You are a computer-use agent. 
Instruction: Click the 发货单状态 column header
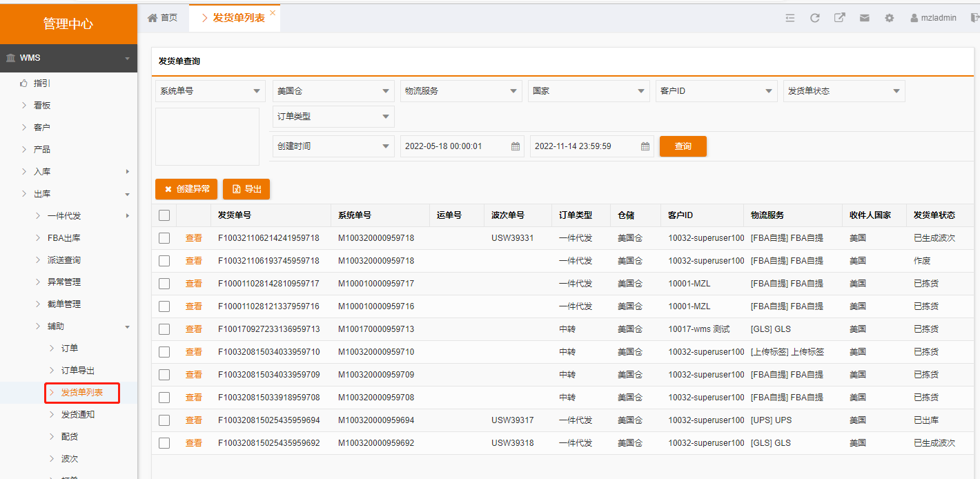pos(934,215)
